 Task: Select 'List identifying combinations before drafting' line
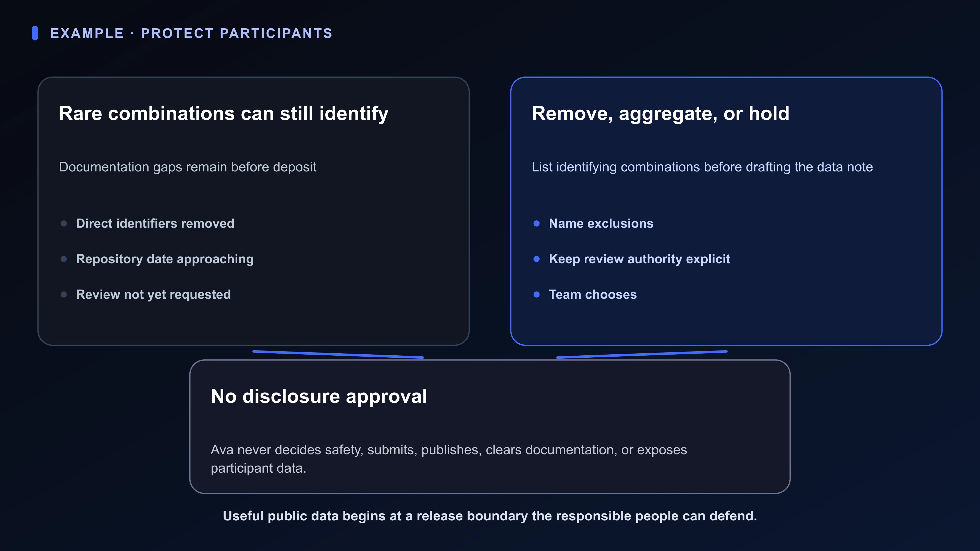(x=702, y=167)
